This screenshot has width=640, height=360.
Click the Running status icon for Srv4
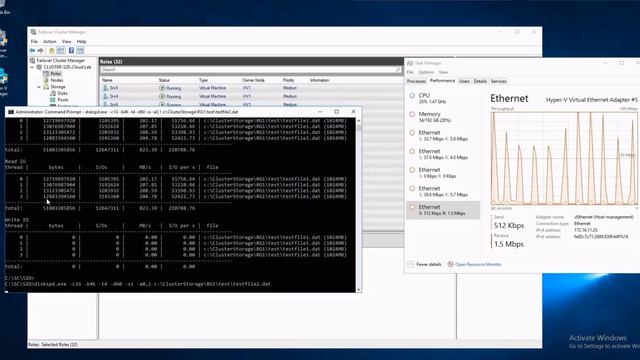162,96
